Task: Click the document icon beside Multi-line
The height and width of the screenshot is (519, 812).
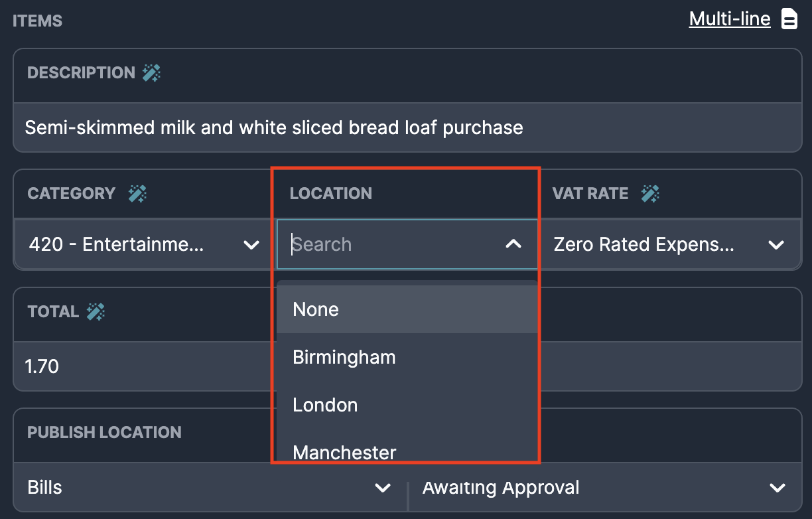Action: (789, 19)
